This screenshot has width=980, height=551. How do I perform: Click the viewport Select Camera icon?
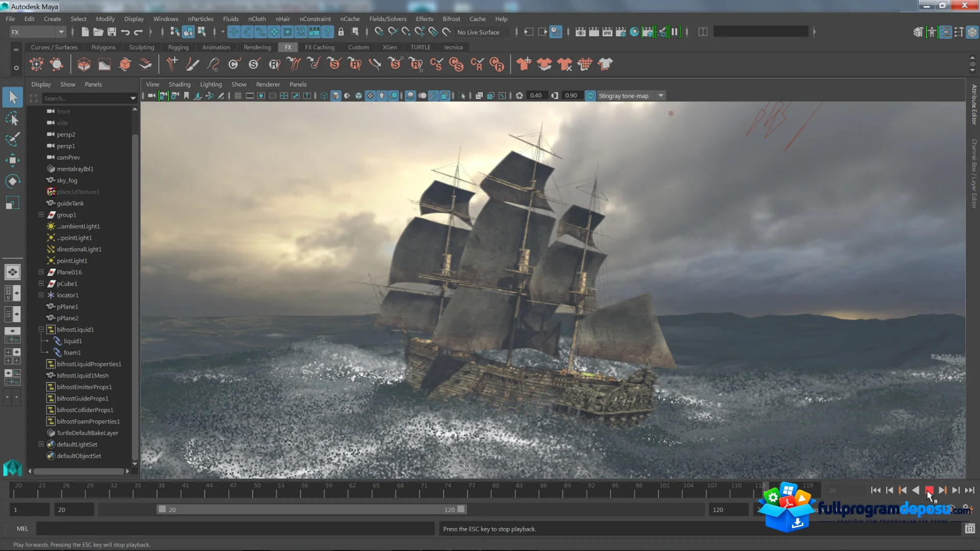[152, 95]
